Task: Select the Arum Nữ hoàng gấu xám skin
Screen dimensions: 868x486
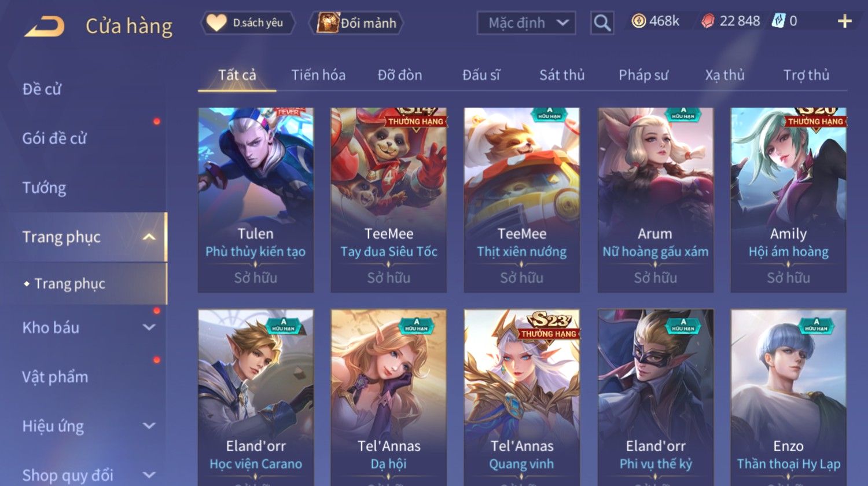Action: (x=656, y=200)
